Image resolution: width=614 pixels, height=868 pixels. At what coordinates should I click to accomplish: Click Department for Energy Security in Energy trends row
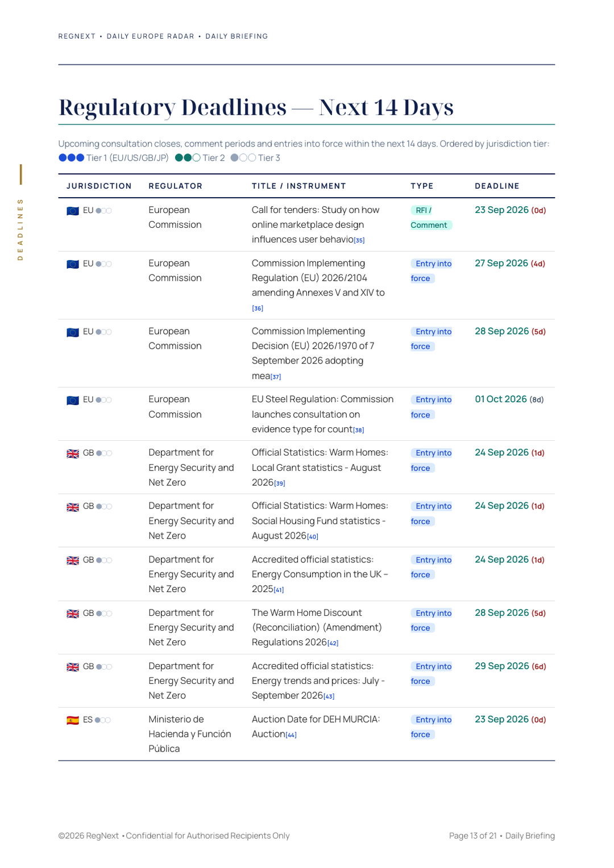(x=191, y=681)
